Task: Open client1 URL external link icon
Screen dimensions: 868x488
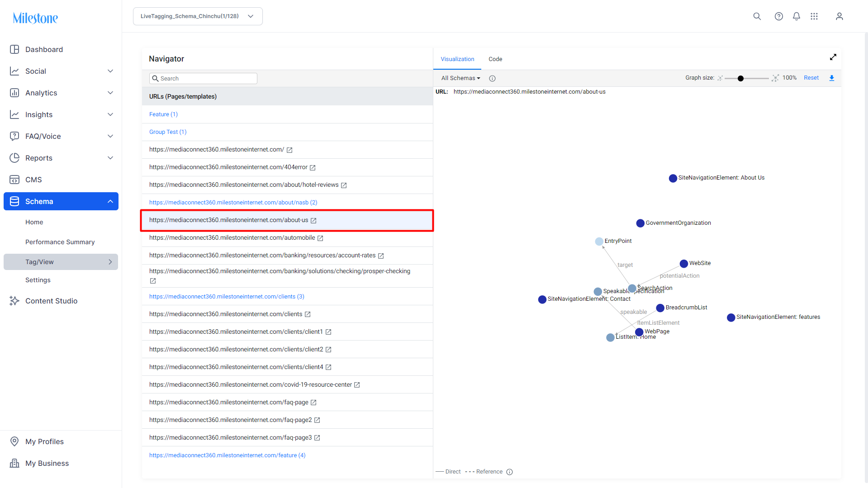Action: click(328, 332)
